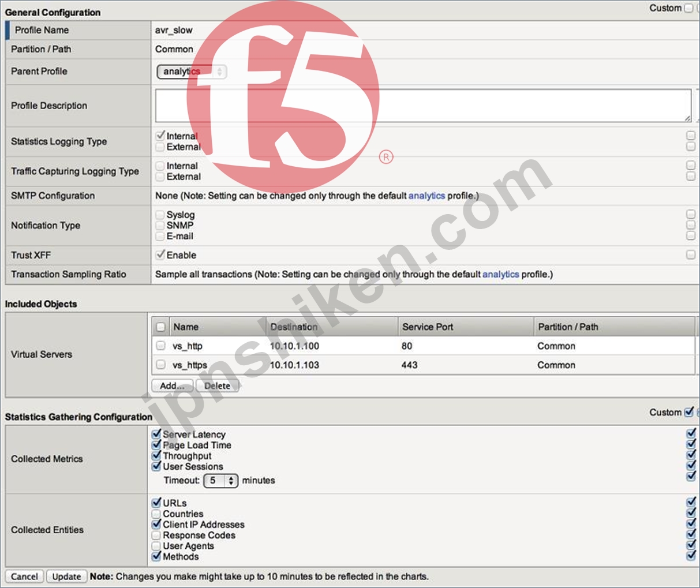
Task: Check the E-mail notification type
Action: 160,236
